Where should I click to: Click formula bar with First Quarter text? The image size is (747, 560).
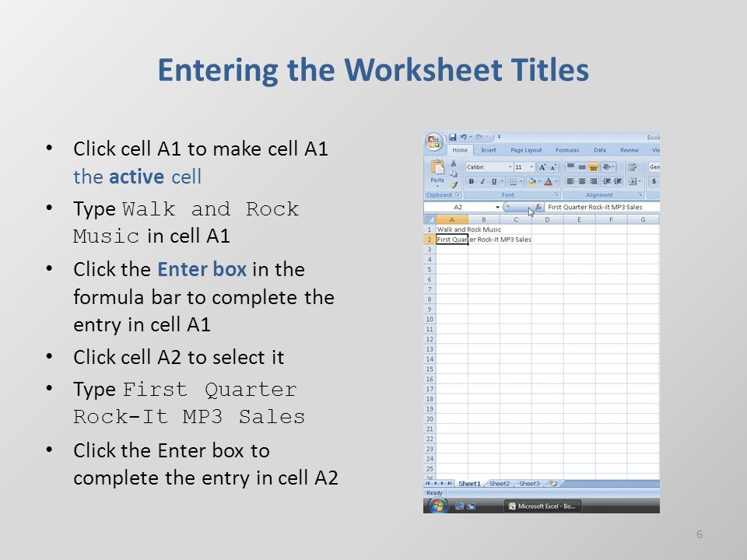602,207
